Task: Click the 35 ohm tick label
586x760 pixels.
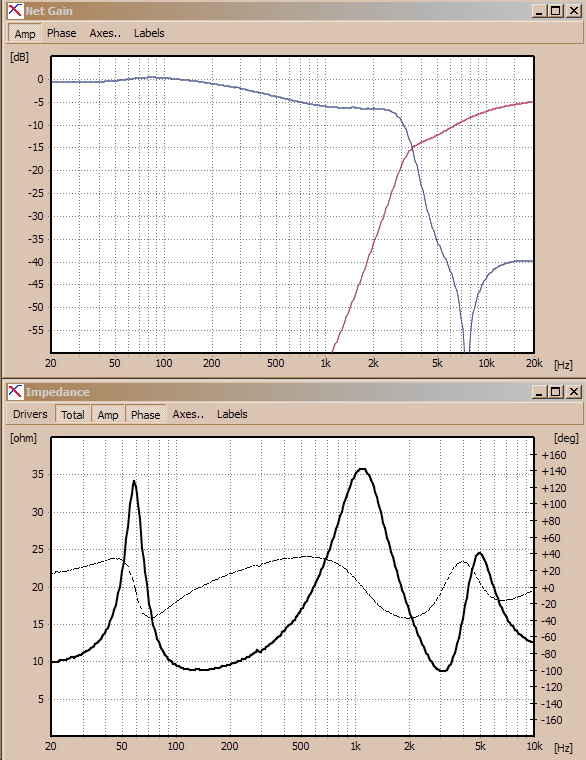Action: coord(38,475)
